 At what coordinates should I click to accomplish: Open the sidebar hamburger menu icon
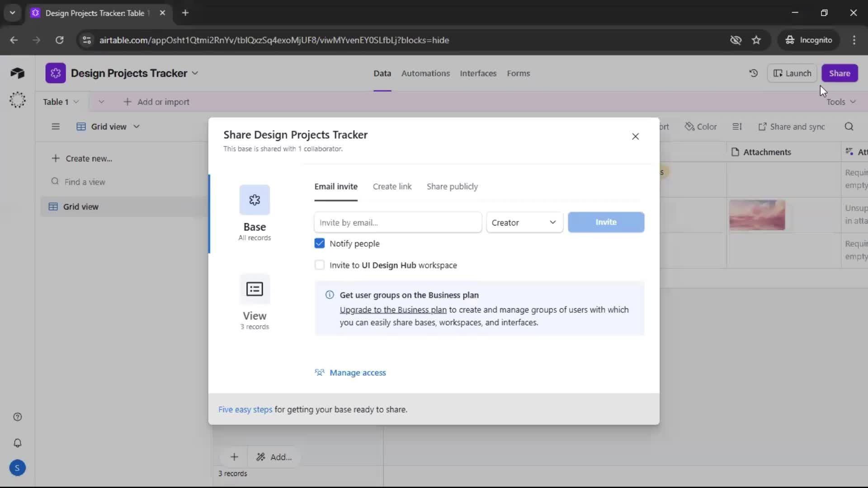tap(56, 127)
